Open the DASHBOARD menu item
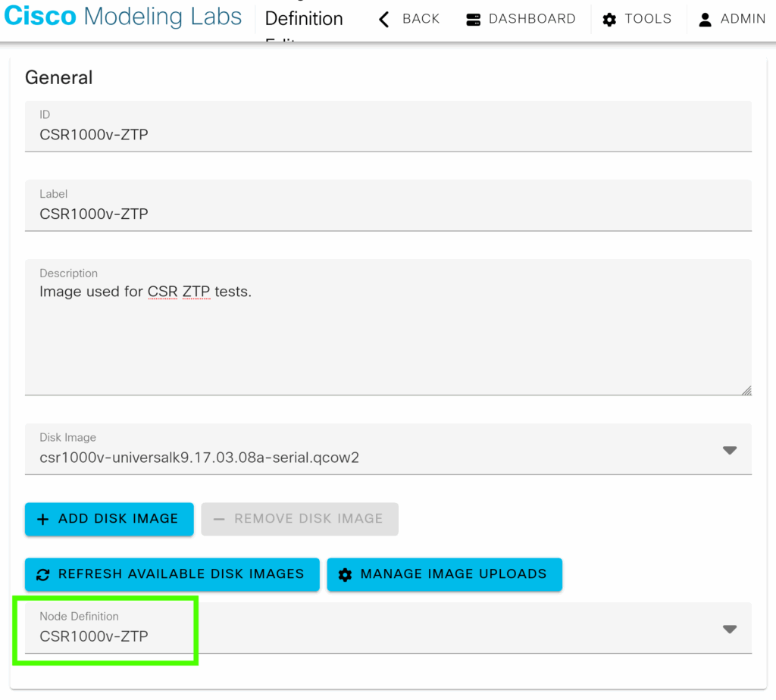The width and height of the screenshot is (776, 700). [x=531, y=19]
